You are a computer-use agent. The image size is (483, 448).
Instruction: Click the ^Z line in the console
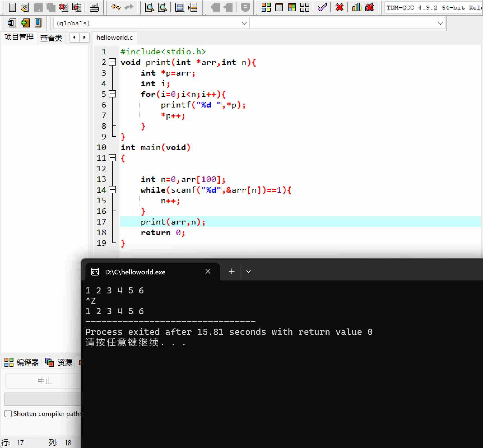pos(91,301)
